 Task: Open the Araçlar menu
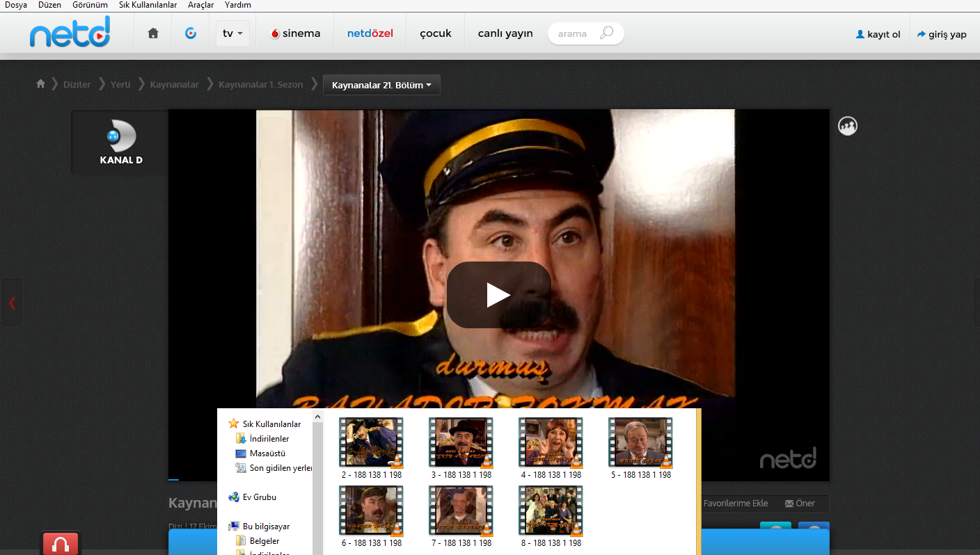[x=200, y=5]
